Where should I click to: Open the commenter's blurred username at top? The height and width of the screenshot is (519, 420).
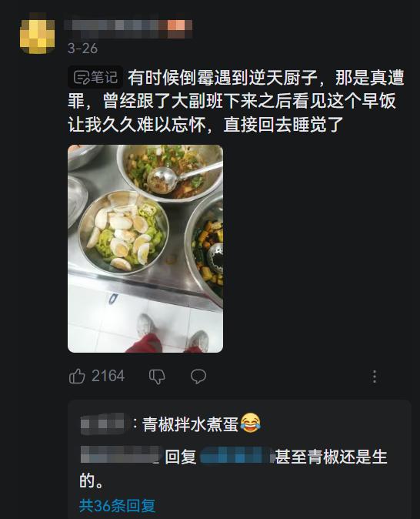(x=128, y=28)
